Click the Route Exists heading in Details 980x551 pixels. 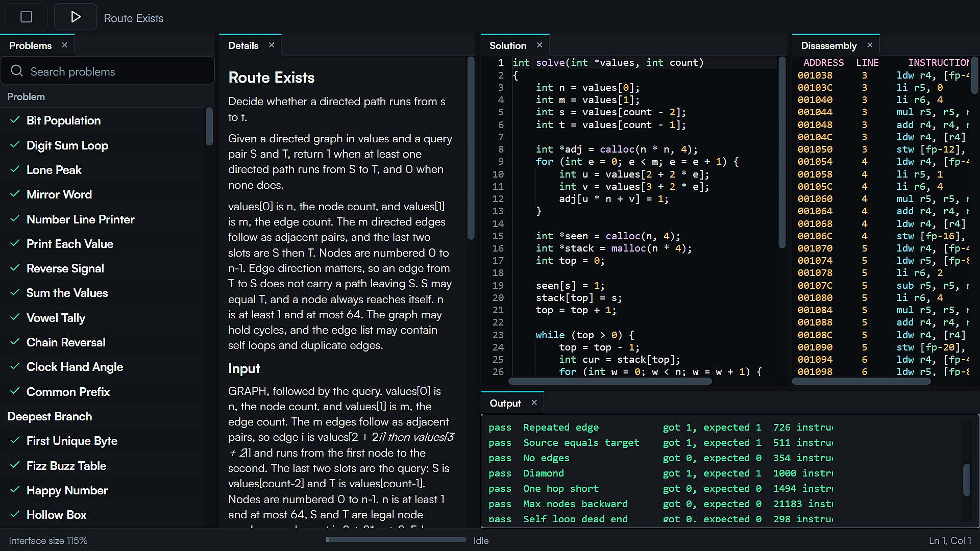tap(272, 78)
